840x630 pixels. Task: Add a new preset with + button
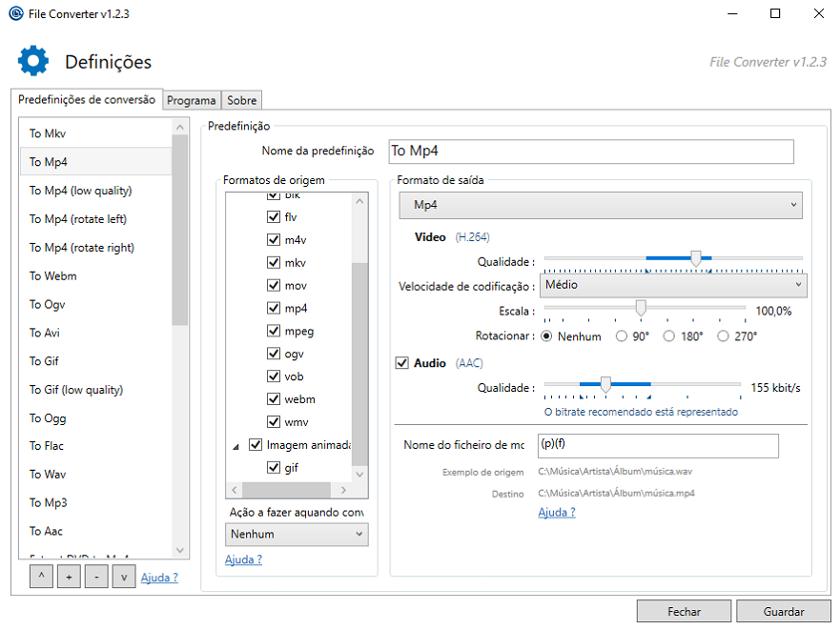click(x=69, y=577)
